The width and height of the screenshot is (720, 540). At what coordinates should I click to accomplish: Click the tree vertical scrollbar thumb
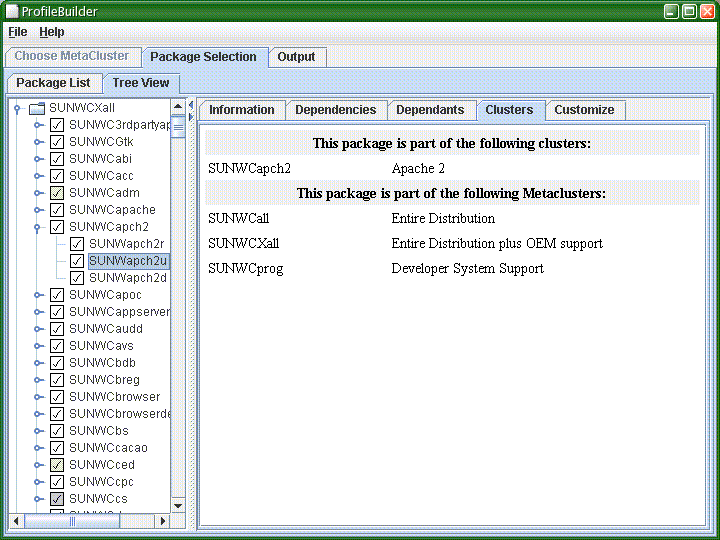tap(178, 127)
